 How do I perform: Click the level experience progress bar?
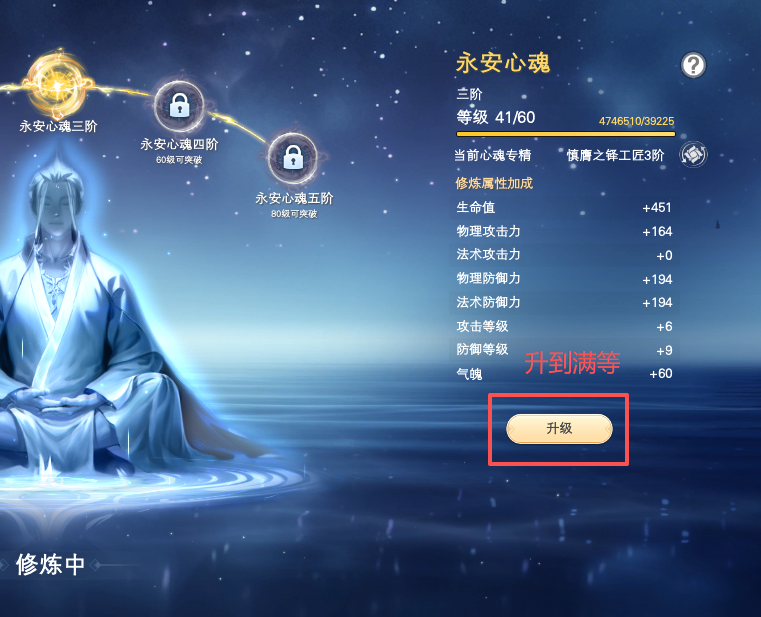[x=565, y=134]
